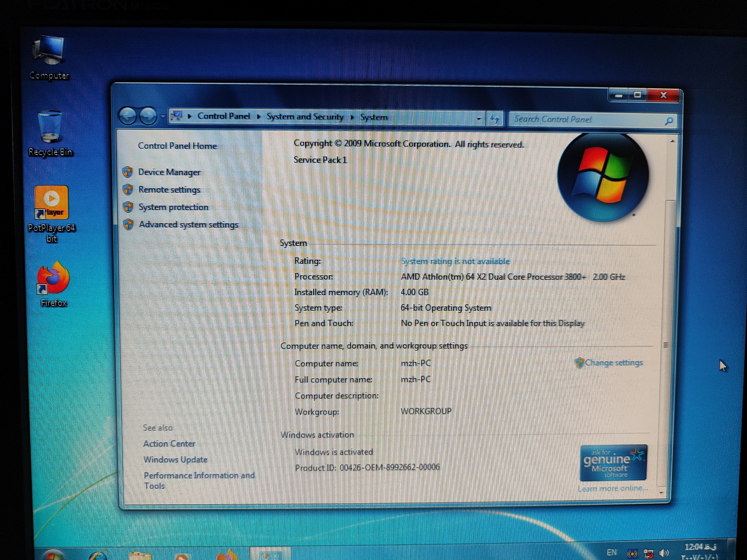Click the refresh icon beside address bar
Screen dimensions: 747x560
[x=494, y=119]
